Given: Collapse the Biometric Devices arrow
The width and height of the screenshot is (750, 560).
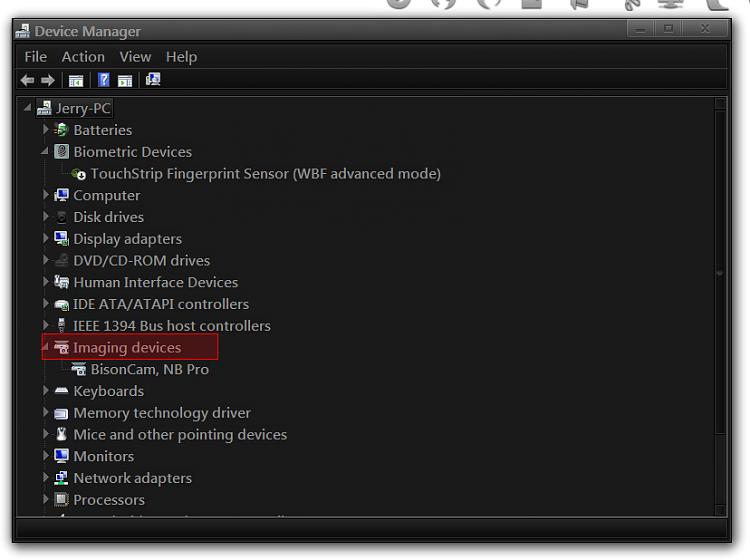Looking at the screenshot, I should click(45, 151).
